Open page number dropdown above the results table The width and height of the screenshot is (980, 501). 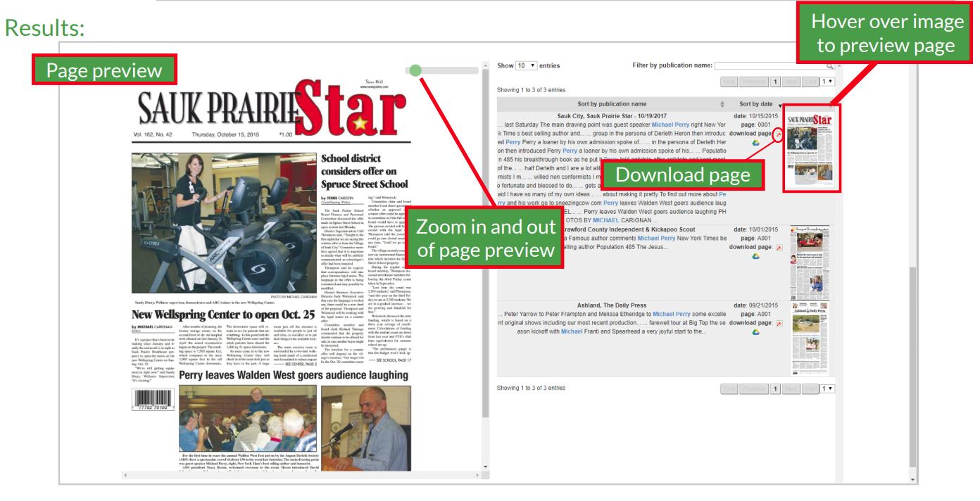tap(829, 82)
